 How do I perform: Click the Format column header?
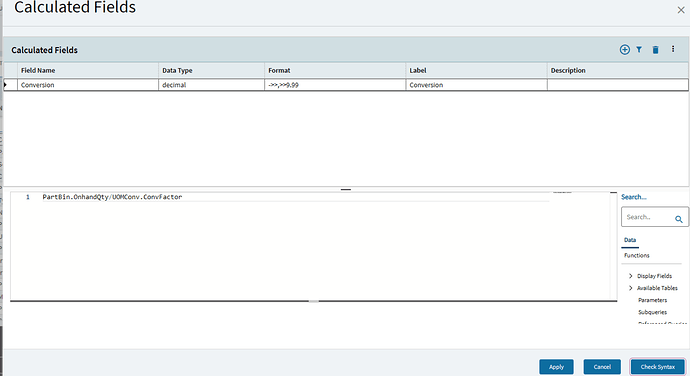pyautogui.click(x=335, y=70)
